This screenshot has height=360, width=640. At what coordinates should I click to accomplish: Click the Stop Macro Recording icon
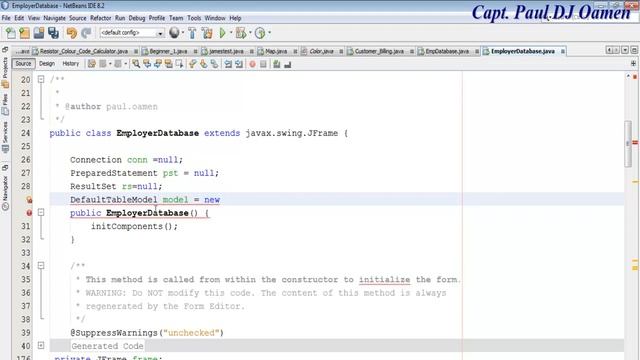263,64
